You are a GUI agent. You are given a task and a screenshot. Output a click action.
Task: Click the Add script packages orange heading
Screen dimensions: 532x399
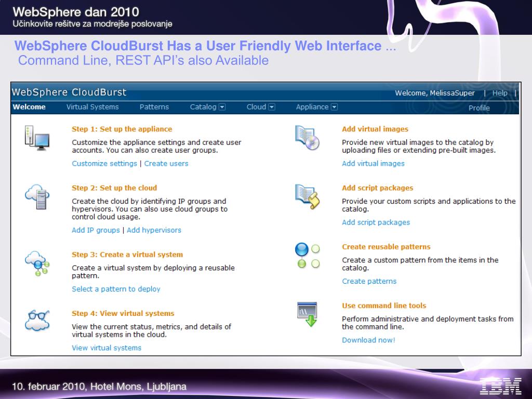(x=378, y=188)
